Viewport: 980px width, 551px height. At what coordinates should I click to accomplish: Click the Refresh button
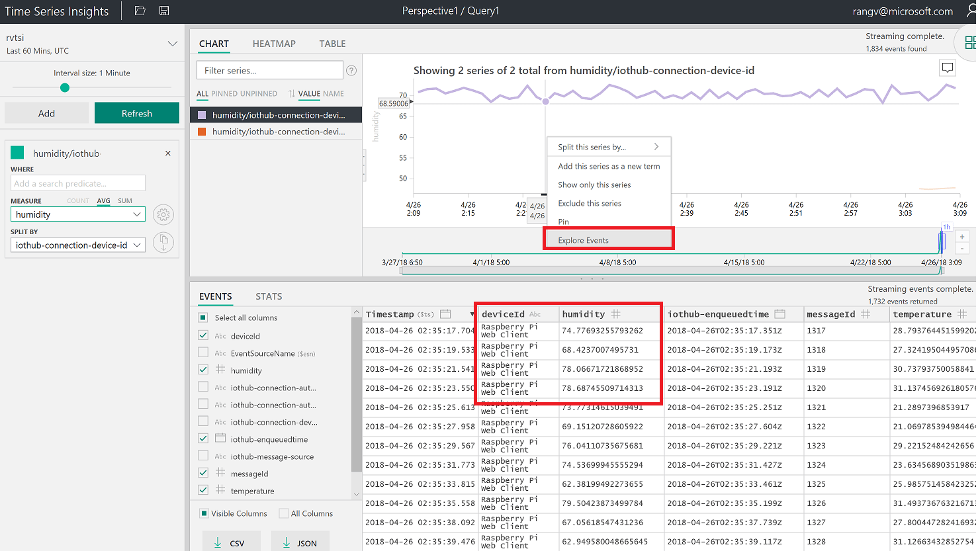(x=136, y=112)
